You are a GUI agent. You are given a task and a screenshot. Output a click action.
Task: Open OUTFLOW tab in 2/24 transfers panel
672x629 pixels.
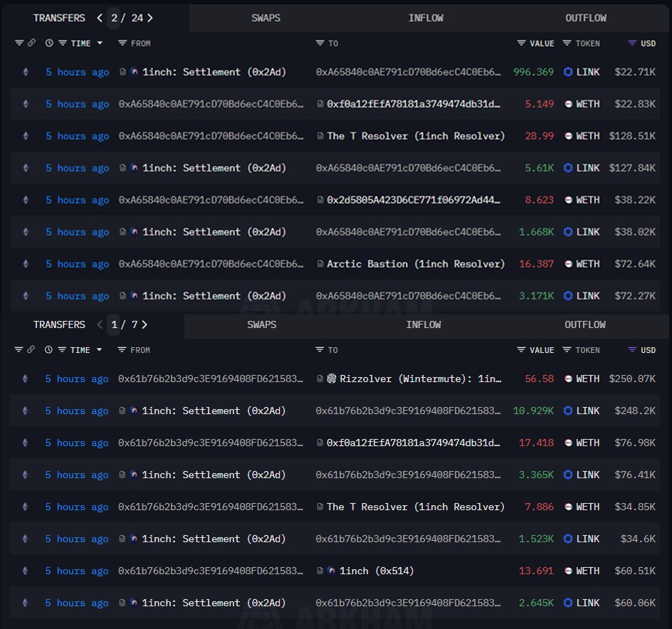point(585,18)
